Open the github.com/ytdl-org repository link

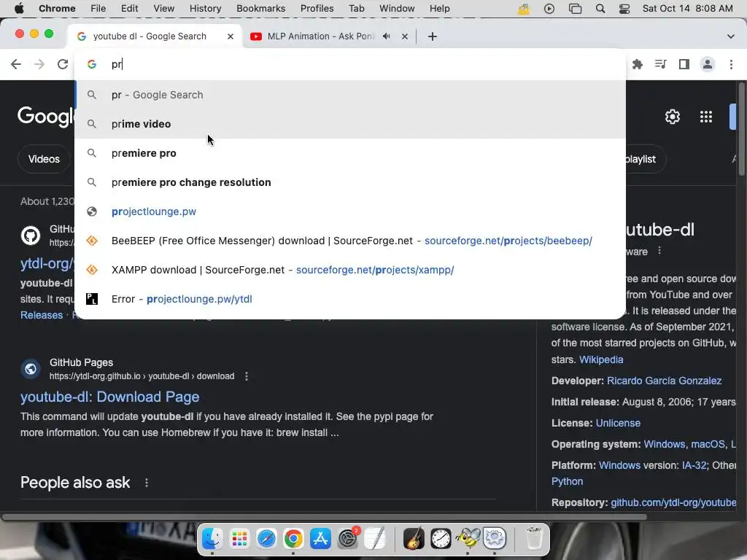tap(673, 502)
